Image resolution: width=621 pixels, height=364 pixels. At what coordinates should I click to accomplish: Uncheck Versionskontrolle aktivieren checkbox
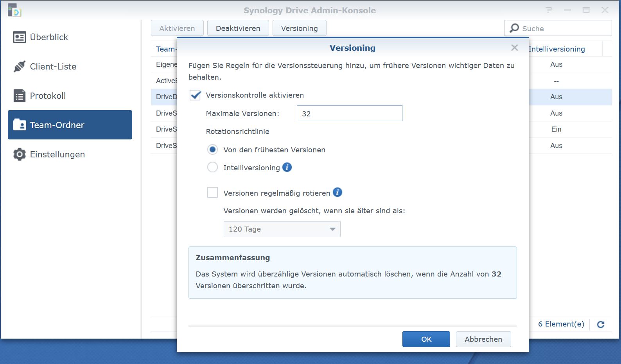(x=195, y=95)
